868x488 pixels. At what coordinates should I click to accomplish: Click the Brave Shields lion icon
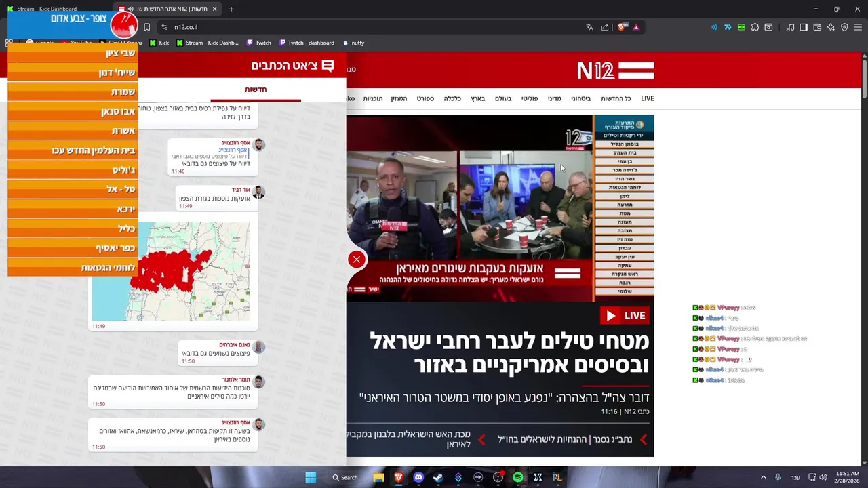tap(621, 27)
